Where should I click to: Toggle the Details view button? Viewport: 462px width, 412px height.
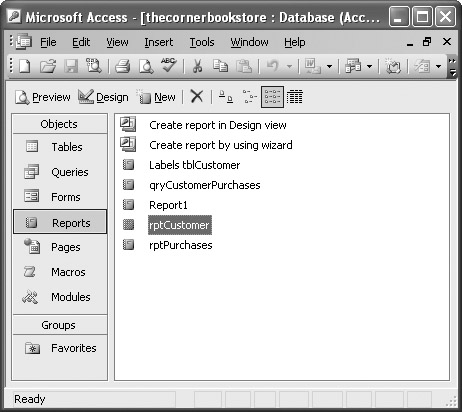[x=295, y=97]
